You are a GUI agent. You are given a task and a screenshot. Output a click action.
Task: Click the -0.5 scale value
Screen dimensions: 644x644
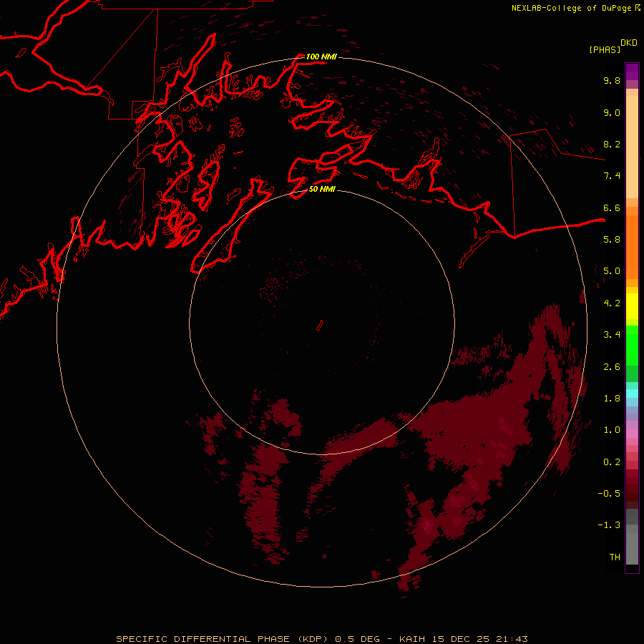[609, 494]
